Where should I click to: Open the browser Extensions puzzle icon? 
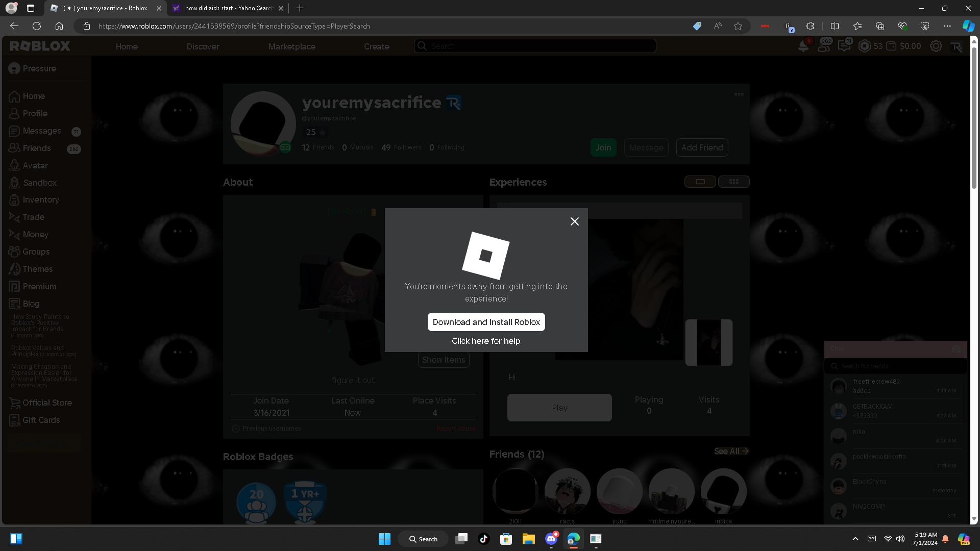point(810,26)
